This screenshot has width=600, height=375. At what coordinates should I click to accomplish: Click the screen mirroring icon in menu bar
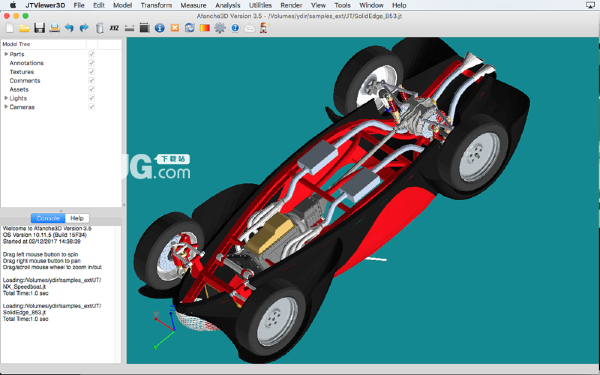click(x=590, y=5)
